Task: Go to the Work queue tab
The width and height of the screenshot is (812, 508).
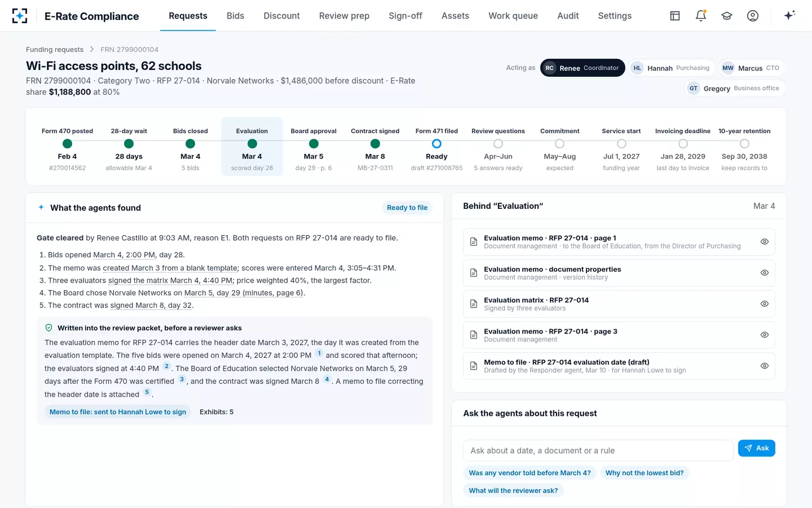Action: (x=513, y=16)
